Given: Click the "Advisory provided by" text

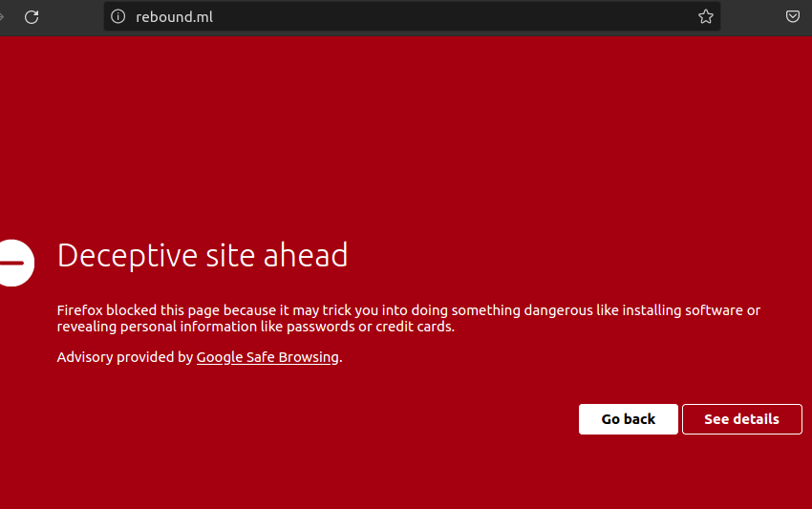Looking at the screenshot, I should tap(125, 357).
